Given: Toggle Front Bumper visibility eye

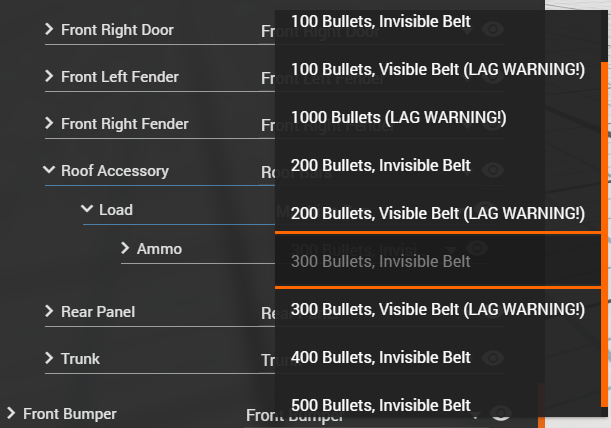Looking at the screenshot, I should (x=501, y=413).
